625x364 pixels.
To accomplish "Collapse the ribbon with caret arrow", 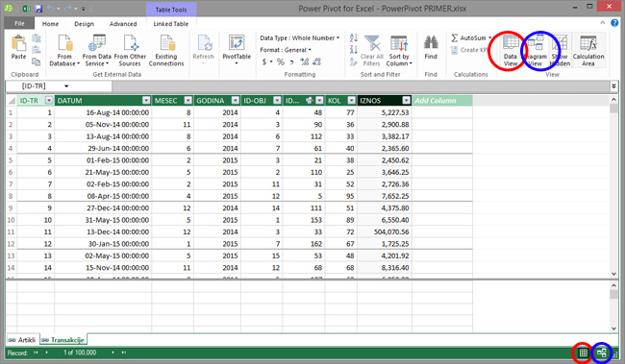I will pyautogui.click(x=602, y=23).
